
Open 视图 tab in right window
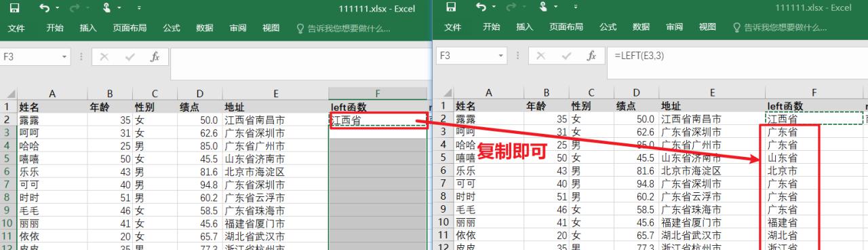[x=708, y=28]
